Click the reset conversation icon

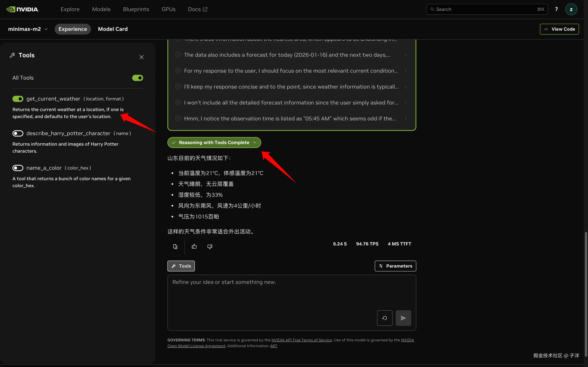click(384, 318)
